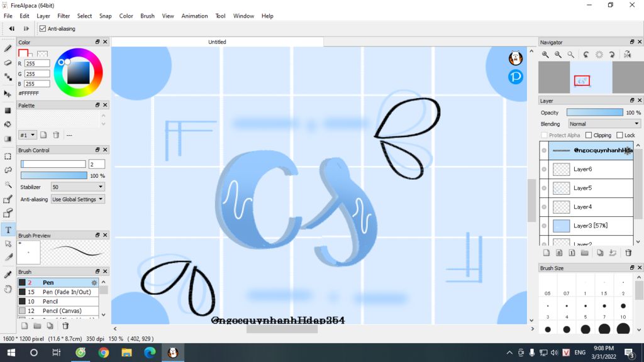
Task: Open the Stabilizer value dropdown
Action: 77,187
